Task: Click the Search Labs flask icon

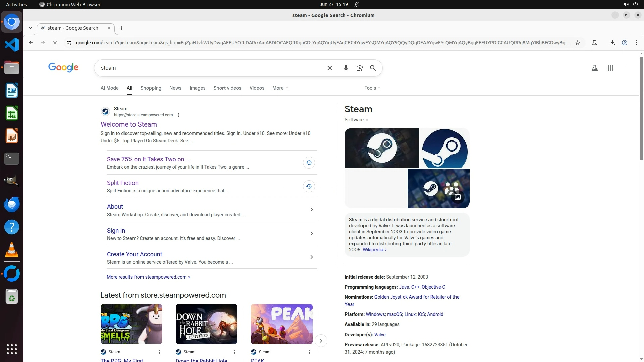Action: (594, 68)
